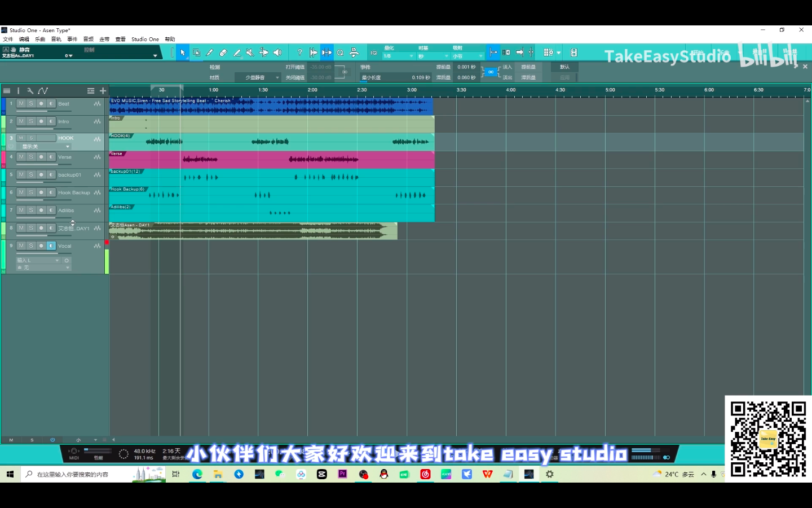Screen dimensions: 812x508
Task: Open the add tracks list icon
Action: pos(91,91)
